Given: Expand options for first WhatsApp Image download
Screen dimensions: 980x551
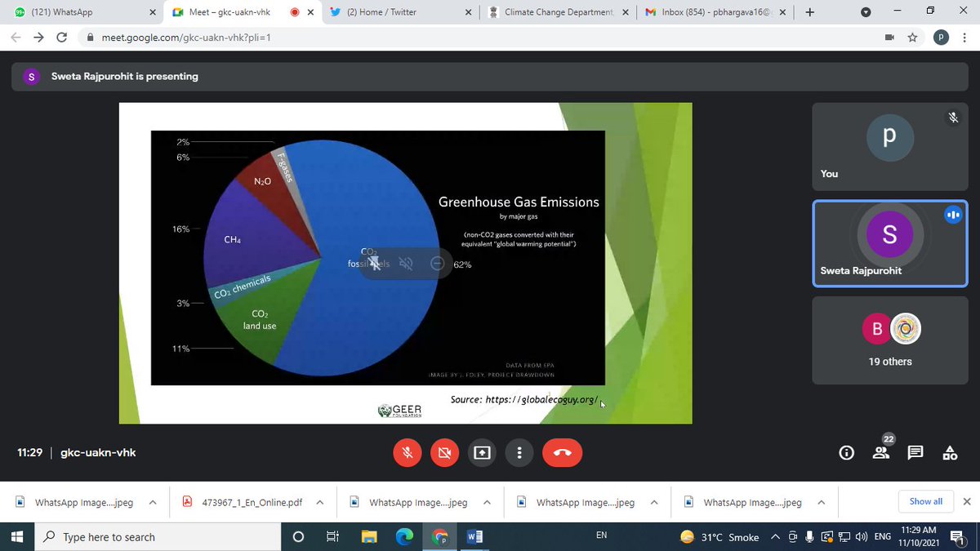Looking at the screenshot, I should click(x=153, y=503).
